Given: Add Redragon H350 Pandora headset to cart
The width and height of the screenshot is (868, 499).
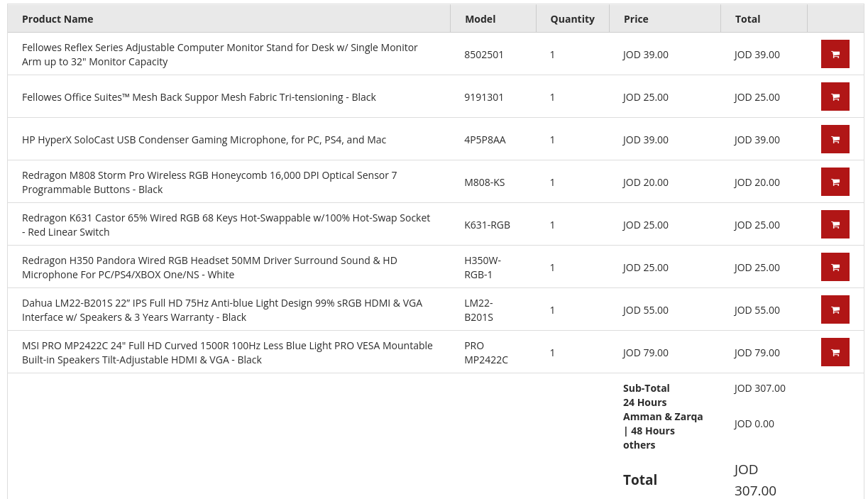Looking at the screenshot, I should [835, 267].
